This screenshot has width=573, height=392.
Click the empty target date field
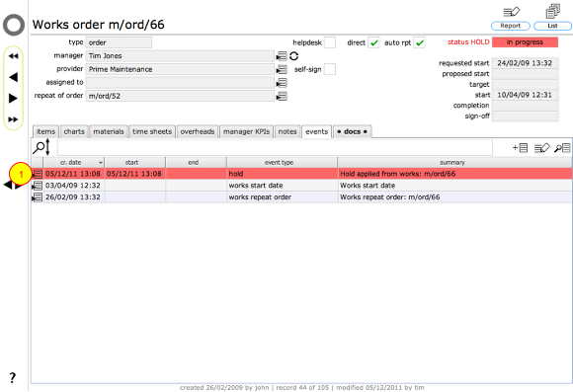click(525, 84)
